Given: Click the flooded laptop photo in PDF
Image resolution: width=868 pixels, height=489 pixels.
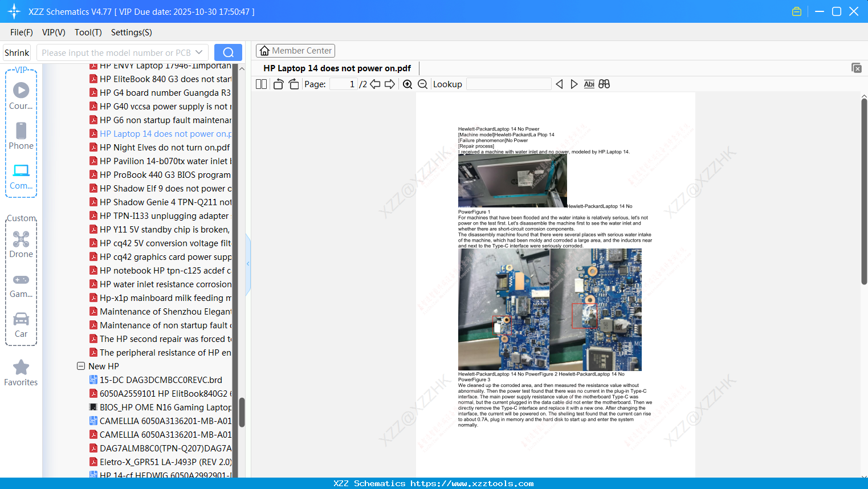Looking at the screenshot, I should pyautogui.click(x=512, y=181).
